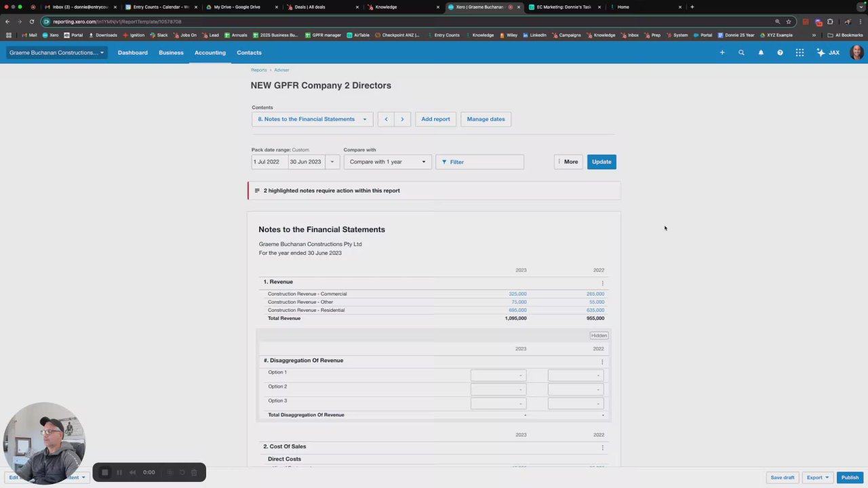Open the date range dropdown arrow
This screenshot has width=868, height=488.
[332, 162]
